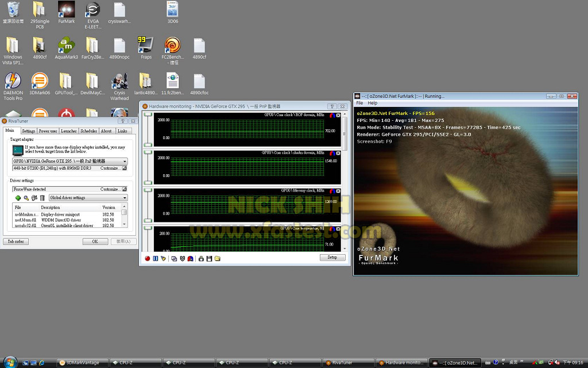Toggle magnet icon on shader domain graph
This screenshot has height=368, width=588.
point(331,153)
